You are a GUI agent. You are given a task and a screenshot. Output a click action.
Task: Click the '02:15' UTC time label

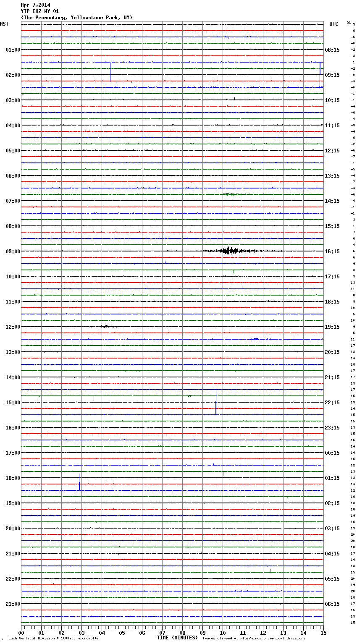tap(332, 503)
